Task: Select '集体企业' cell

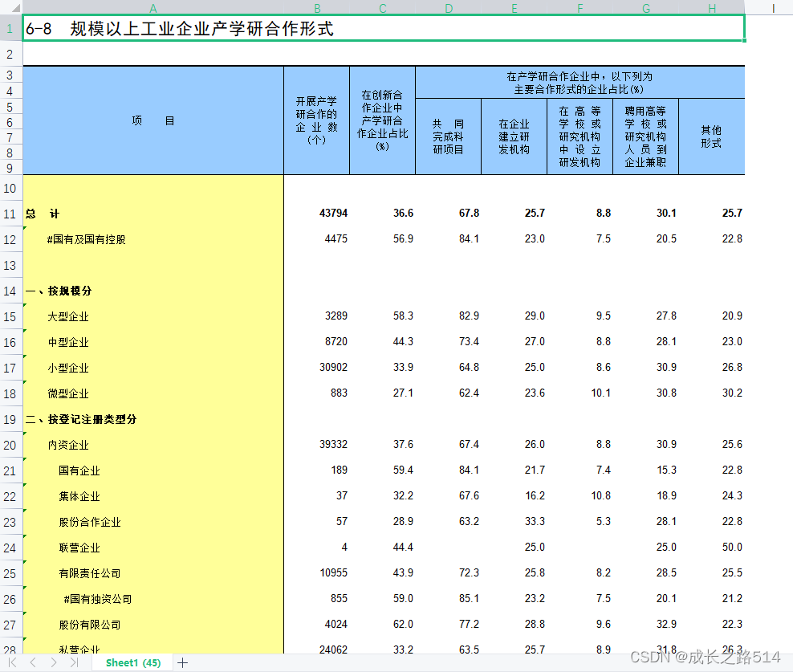Action: 153,496
